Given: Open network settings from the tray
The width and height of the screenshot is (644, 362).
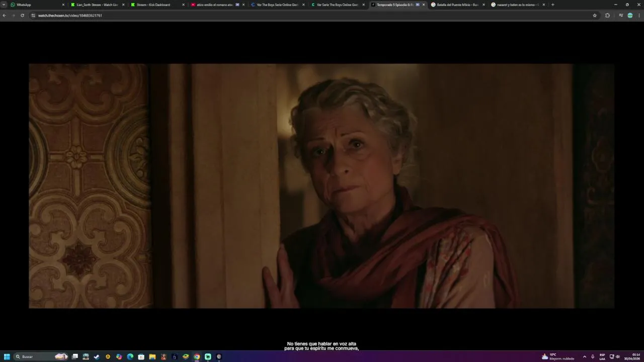Looking at the screenshot, I should [612, 356].
